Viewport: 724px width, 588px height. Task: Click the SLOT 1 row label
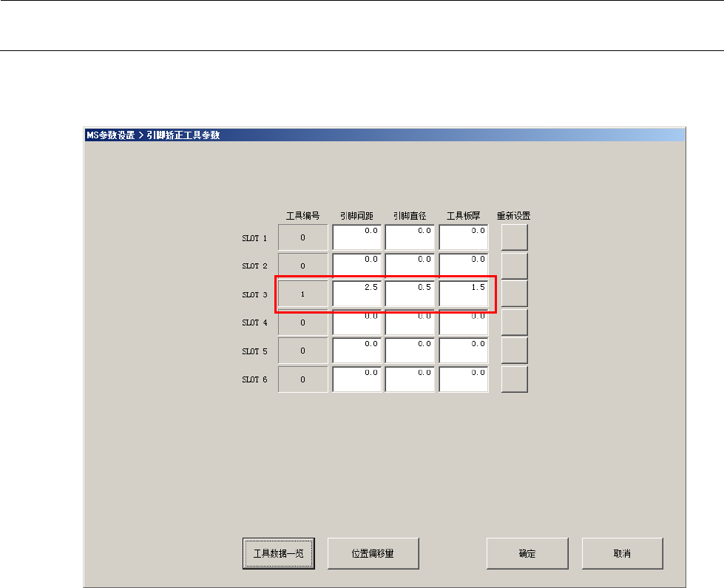pos(254,238)
